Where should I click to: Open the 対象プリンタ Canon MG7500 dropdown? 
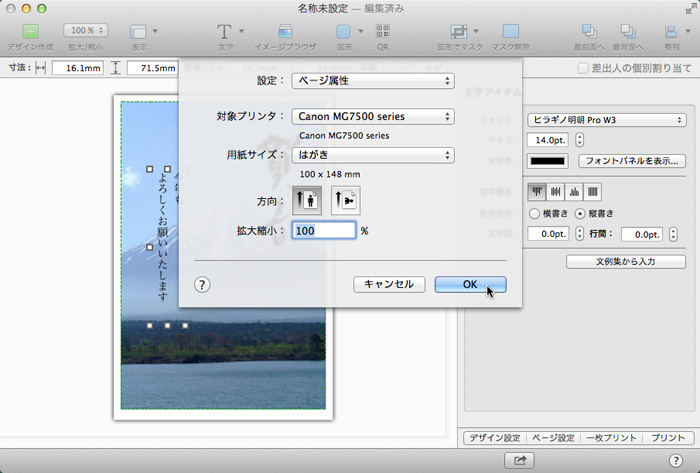click(372, 117)
